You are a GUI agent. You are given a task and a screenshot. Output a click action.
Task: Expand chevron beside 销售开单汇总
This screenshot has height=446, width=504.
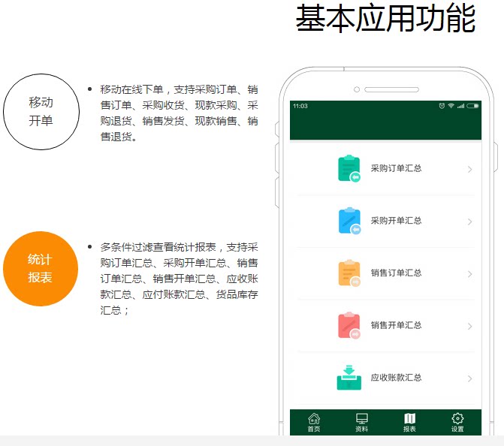point(470,327)
